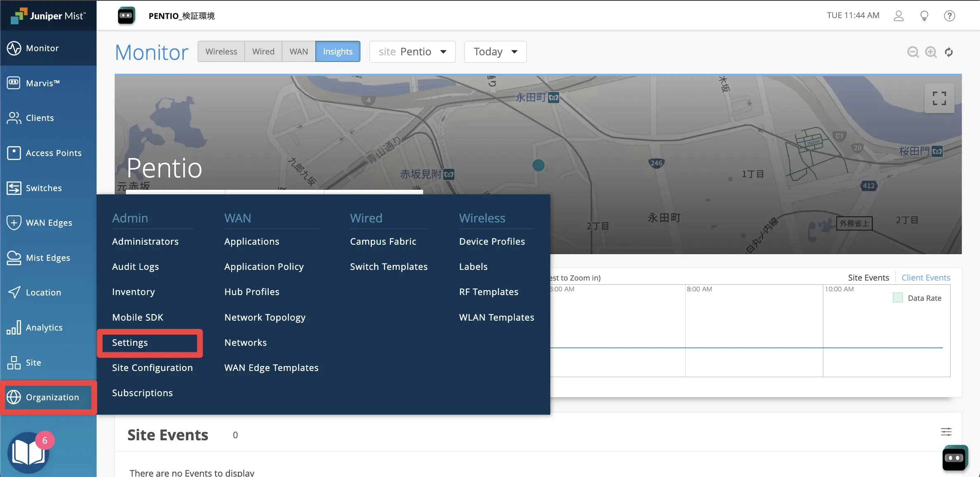Open Administrators in the Admin menu
The image size is (980, 477).
point(145,241)
